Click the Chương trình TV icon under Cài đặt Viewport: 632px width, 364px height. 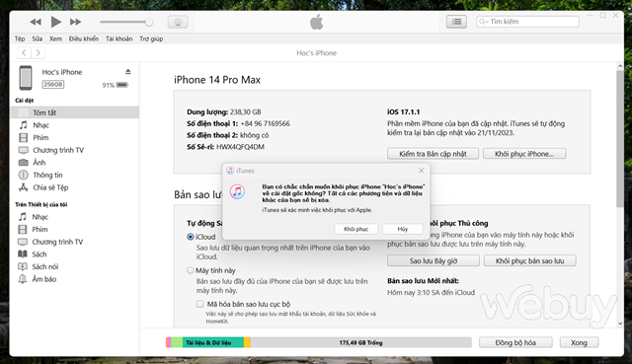(x=24, y=150)
